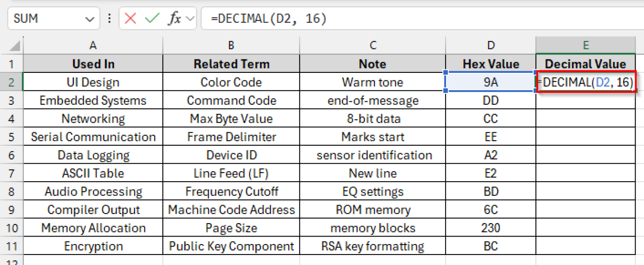This screenshot has height=265, width=644.
Task: Select the row 11 header
Action: tap(12, 246)
